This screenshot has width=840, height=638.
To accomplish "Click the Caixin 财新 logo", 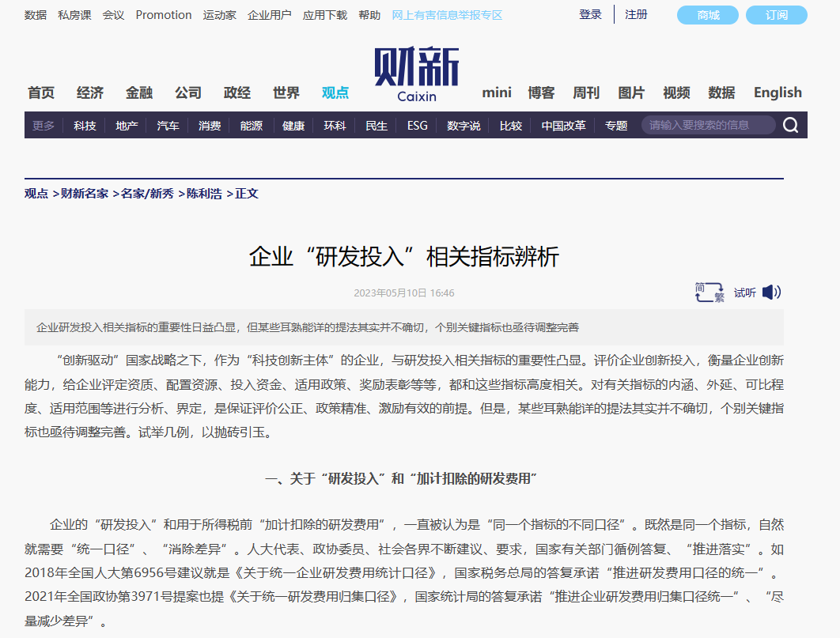I will tap(414, 70).
